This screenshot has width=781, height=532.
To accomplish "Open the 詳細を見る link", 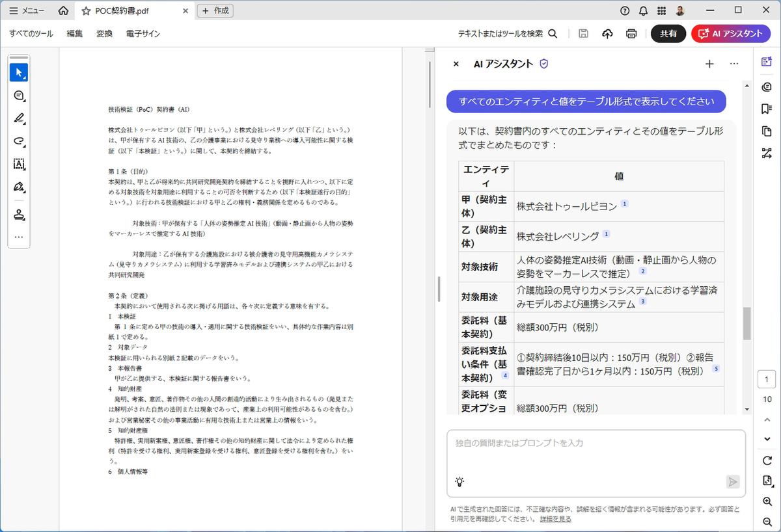I will click(x=556, y=519).
